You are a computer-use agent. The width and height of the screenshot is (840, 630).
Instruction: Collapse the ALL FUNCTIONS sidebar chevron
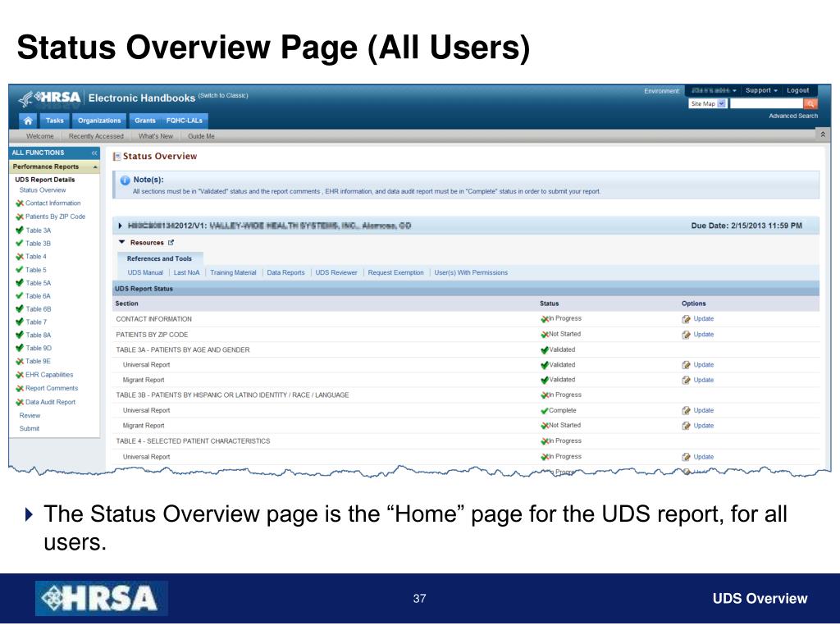(94, 153)
